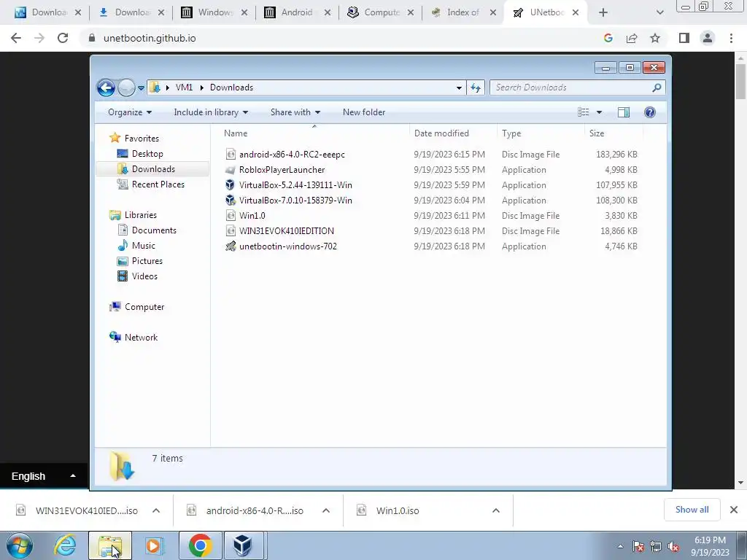The height and width of the screenshot is (560, 747).
Task: Click the refresh button beside the address bar
Action: [476, 87]
